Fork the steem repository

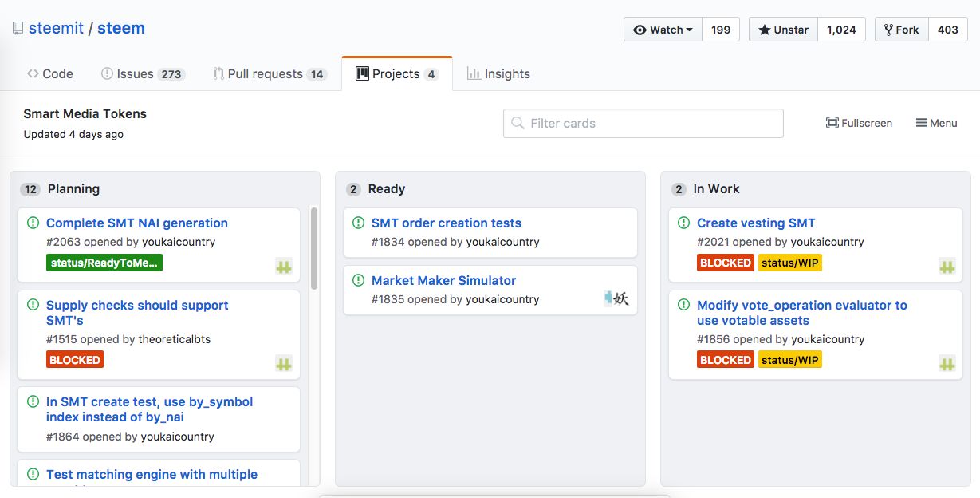(901, 30)
